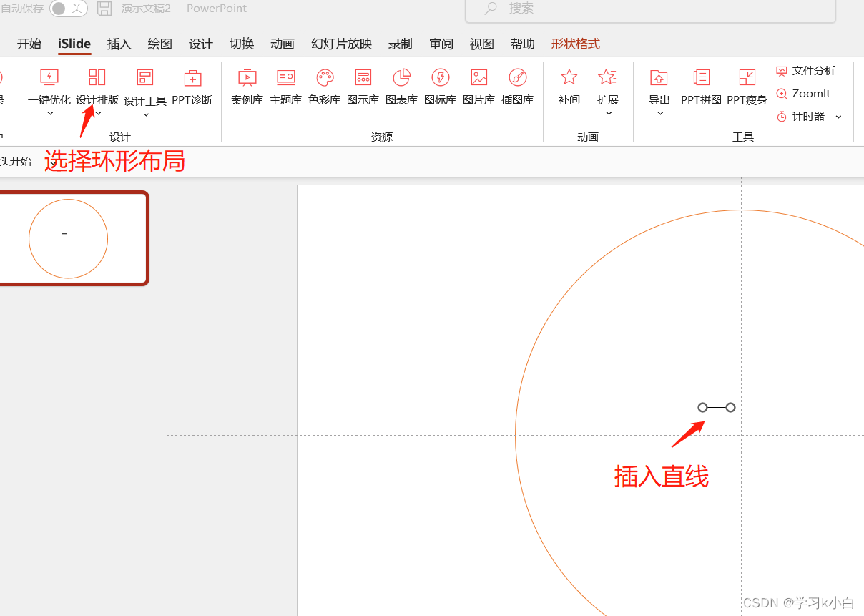Click the left end handle of the line
864x616 pixels.
pos(702,407)
